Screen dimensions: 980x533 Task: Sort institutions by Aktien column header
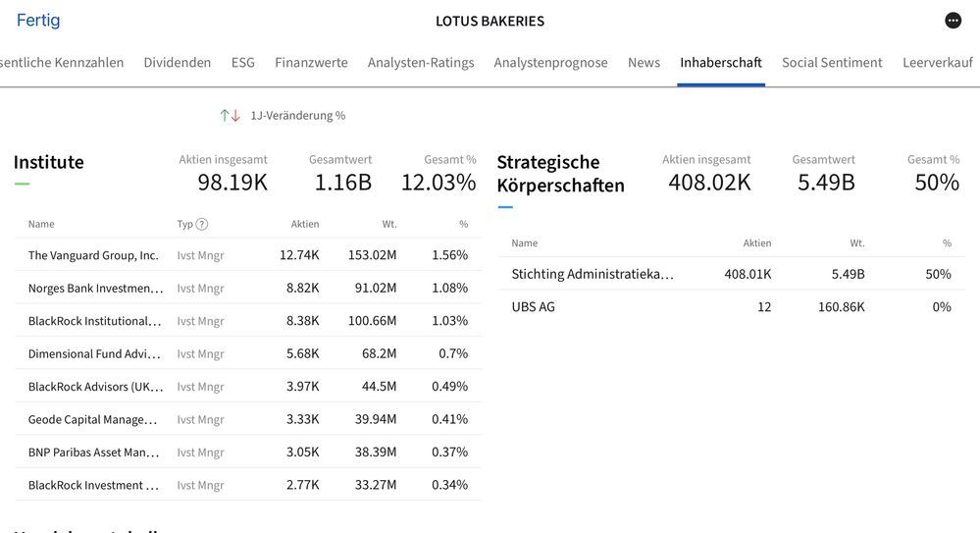click(x=305, y=224)
